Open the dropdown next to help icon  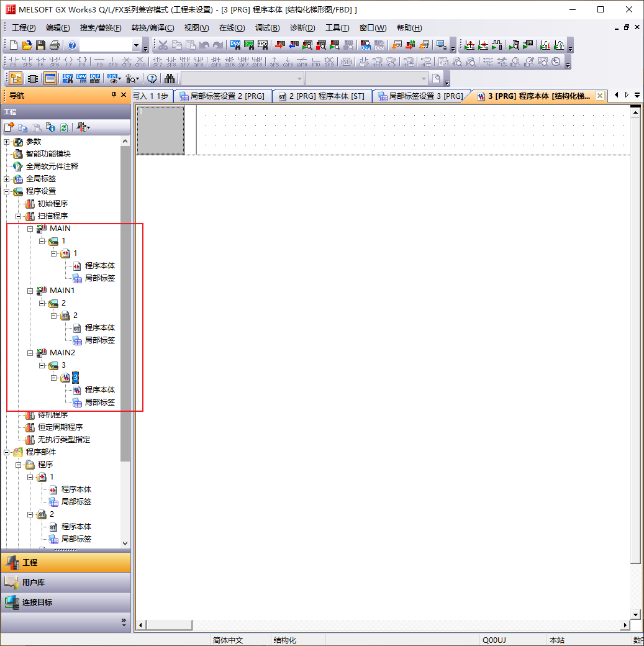click(x=137, y=45)
